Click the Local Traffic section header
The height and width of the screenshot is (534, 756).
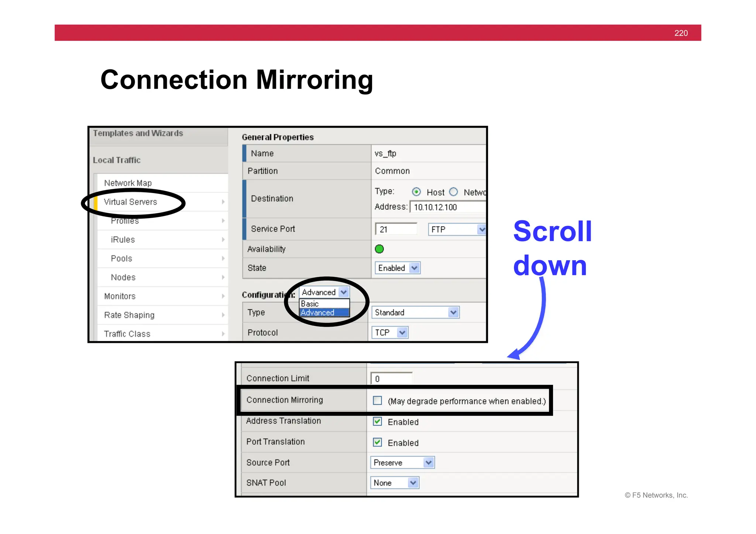(x=117, y=160)
